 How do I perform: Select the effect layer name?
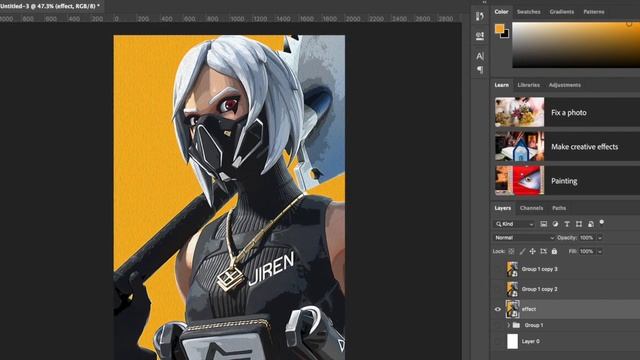coord(529,309)
